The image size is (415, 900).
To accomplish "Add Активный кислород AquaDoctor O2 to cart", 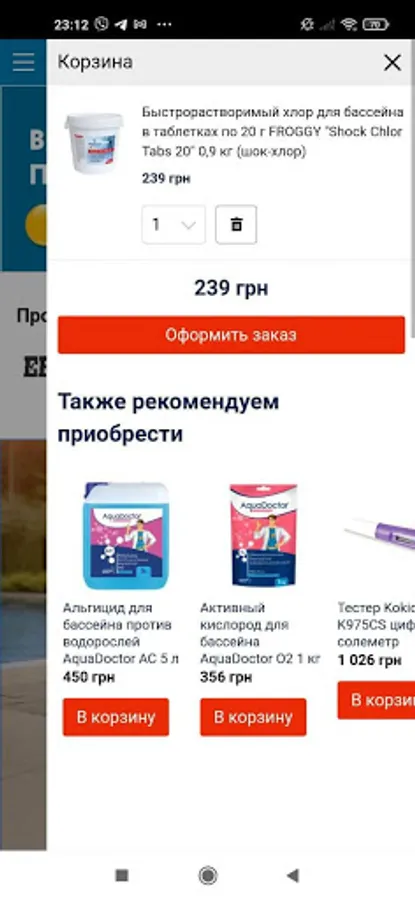I will 253,717.
